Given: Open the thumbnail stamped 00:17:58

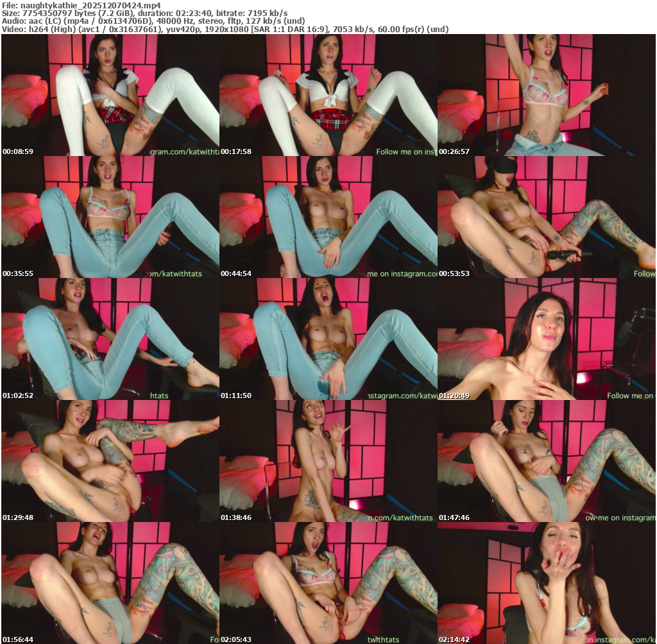Looking at the screenshot, I should [x=328, y=95].
